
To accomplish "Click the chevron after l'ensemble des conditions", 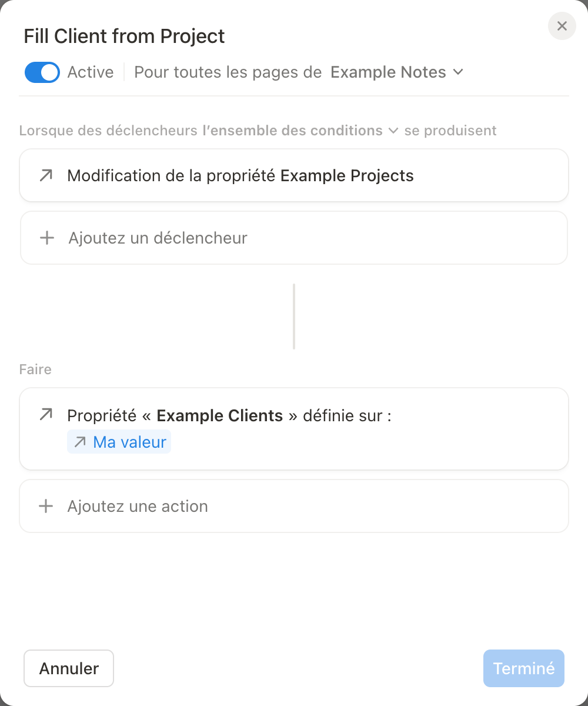I will pos(393,131).
